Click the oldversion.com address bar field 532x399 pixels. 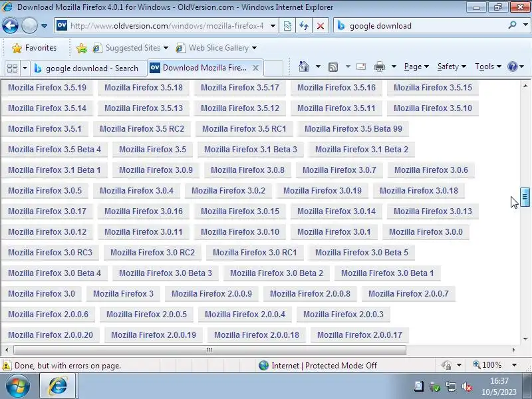tap(166, 26)
